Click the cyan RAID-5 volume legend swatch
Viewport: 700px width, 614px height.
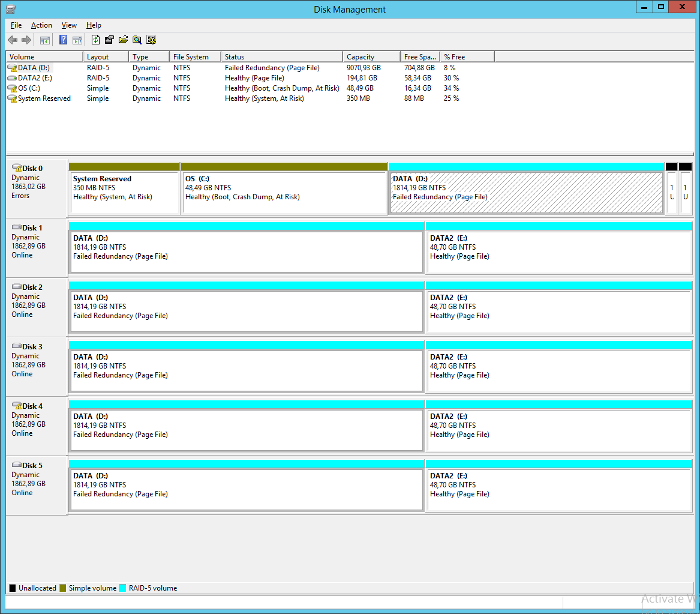123,588
